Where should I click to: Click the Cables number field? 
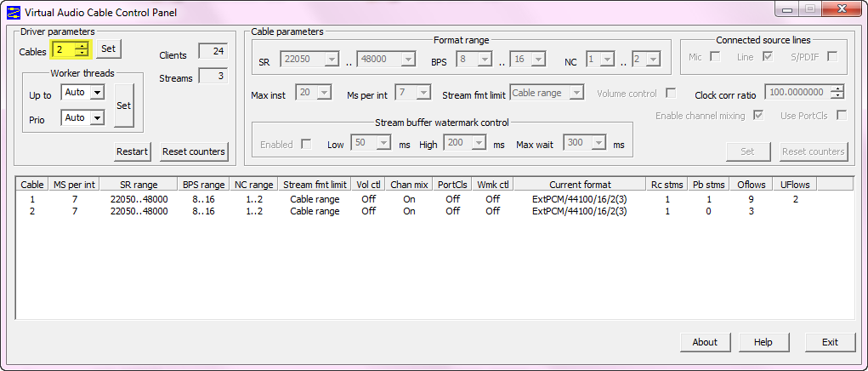(65, 50)
